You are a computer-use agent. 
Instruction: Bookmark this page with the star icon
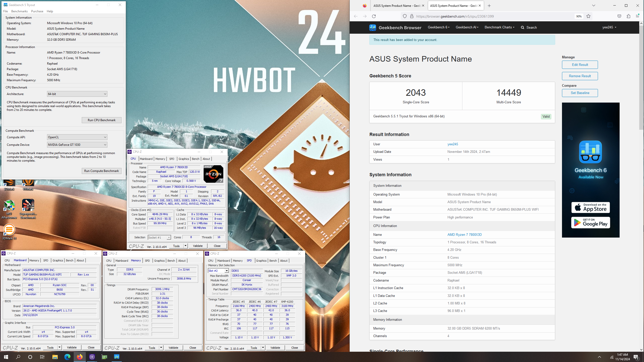[588, 16]
